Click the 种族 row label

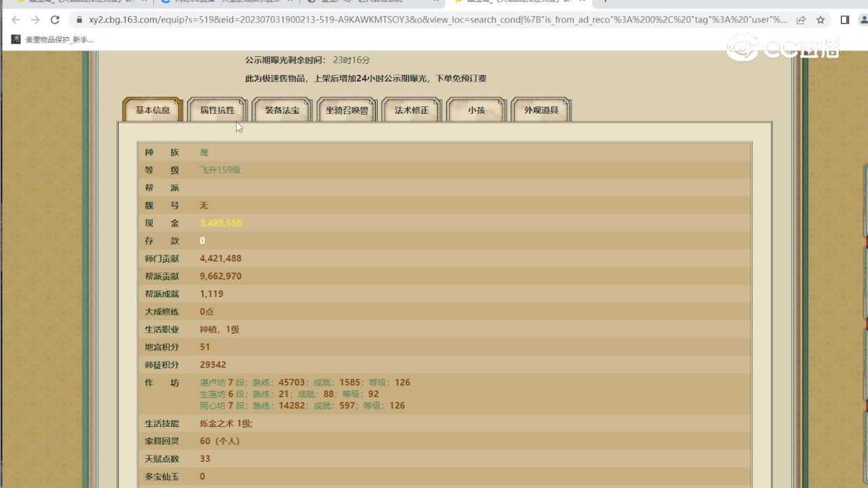pyautogui.click(x=162, y=152)
